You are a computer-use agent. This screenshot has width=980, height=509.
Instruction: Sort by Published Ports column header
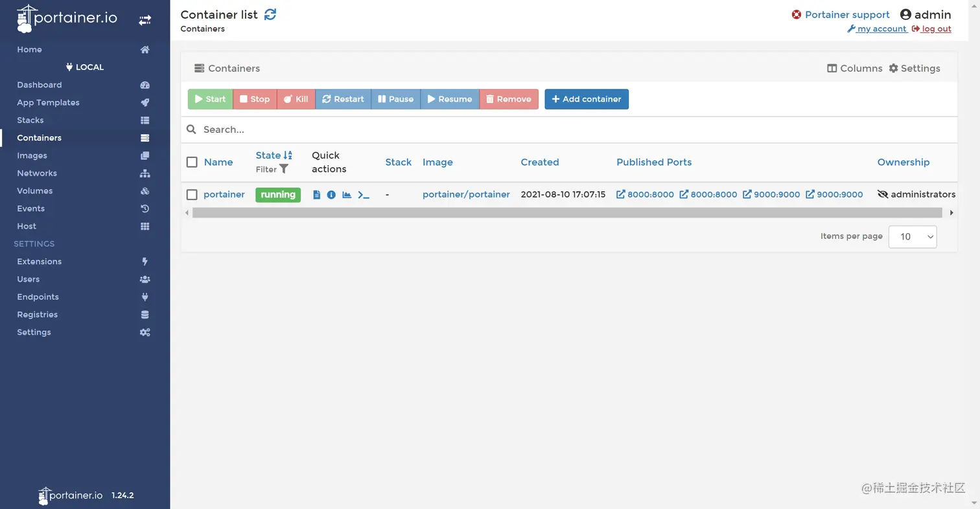pos(654,162)
